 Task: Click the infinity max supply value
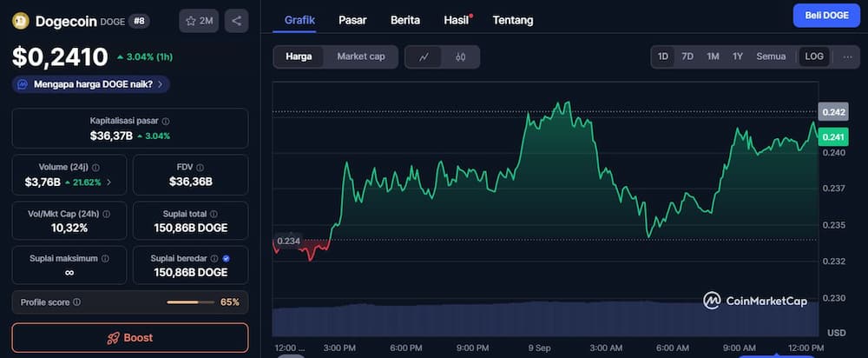69,272
